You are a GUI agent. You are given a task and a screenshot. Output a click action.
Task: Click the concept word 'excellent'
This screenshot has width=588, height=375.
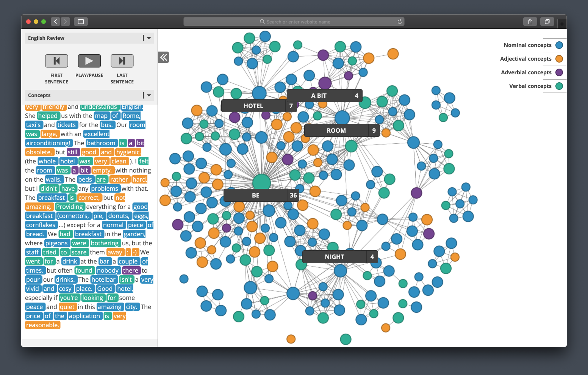click(97, 134)
